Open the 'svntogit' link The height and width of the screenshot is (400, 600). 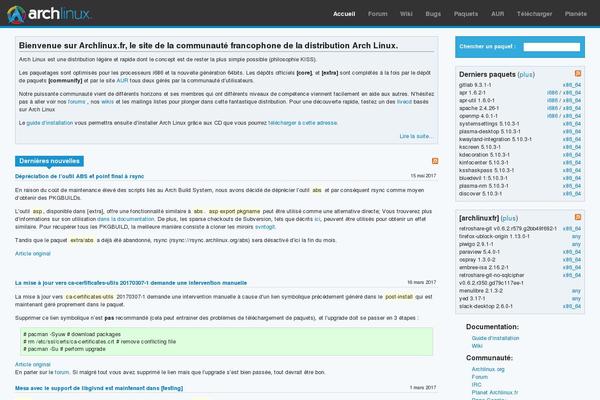[x=265, y=227]
